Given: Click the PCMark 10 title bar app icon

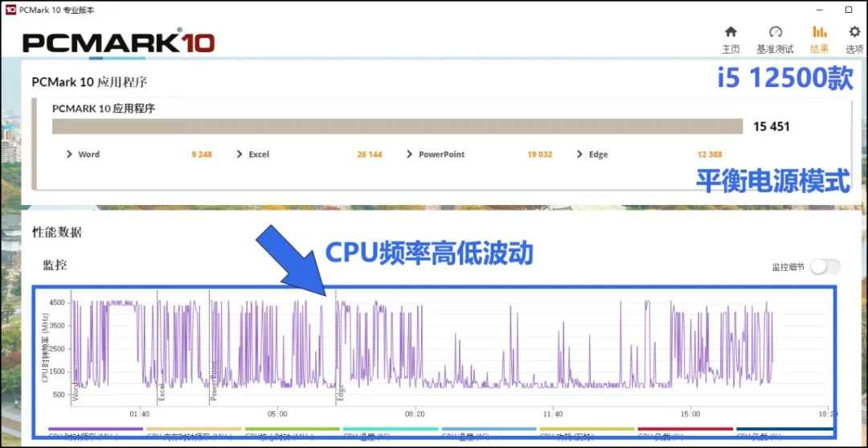Looking at the screenshot, I should point(10,9).
